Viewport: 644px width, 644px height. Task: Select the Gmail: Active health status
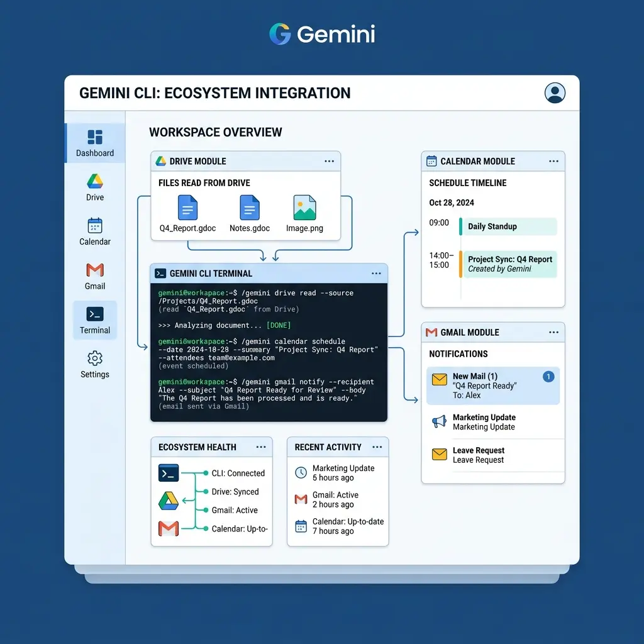[x=235, y=510]
